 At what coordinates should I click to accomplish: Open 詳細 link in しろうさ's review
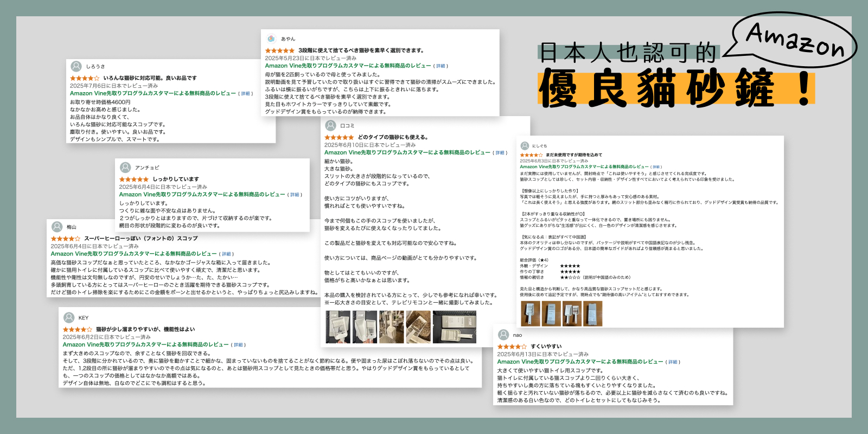246,94
